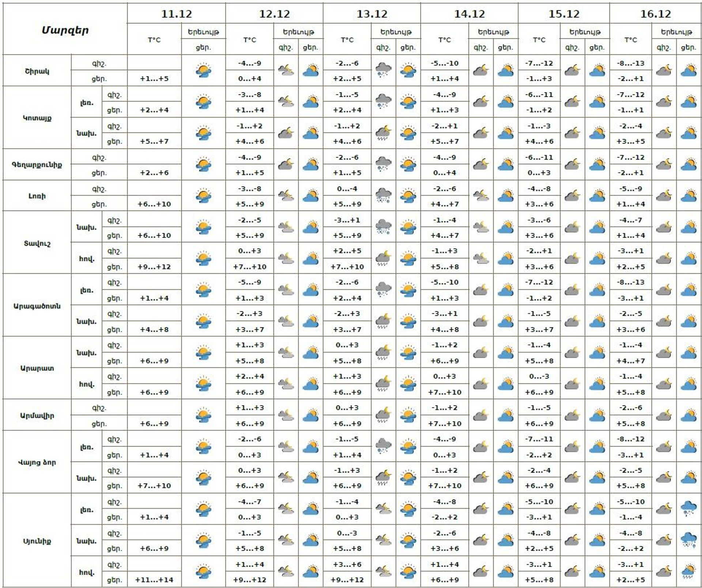Click Gegharkunik's 14.12 daytime sun-cloud icon
Image resolution: width=702 pixels, height=588 pixels.
pos(505,164)
